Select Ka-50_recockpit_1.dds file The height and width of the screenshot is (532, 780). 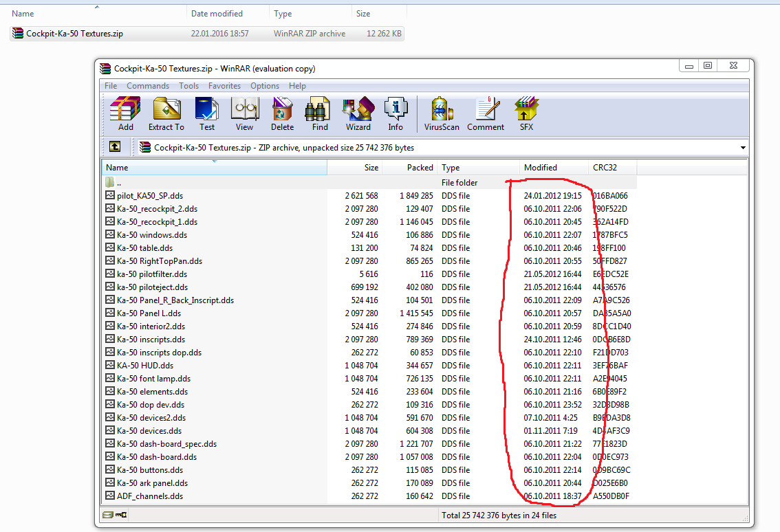click(x=157, y=222)
